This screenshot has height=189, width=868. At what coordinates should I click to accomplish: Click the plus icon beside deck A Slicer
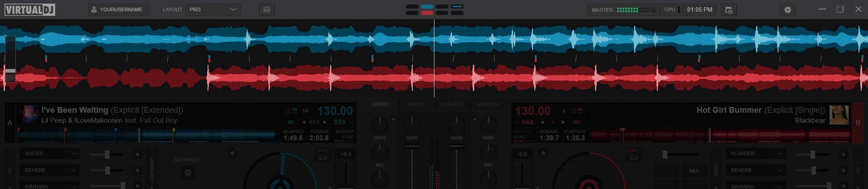pyautogui.click(x=137, y=155)
